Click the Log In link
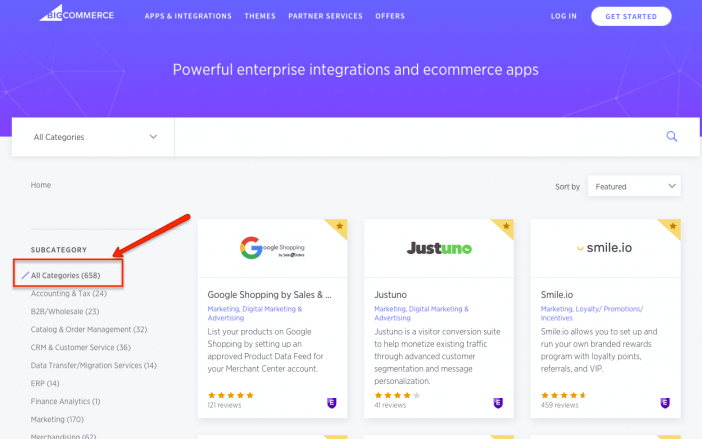This screenshot has height=439, width=702. pyautogui.click(x=564, y=16)
